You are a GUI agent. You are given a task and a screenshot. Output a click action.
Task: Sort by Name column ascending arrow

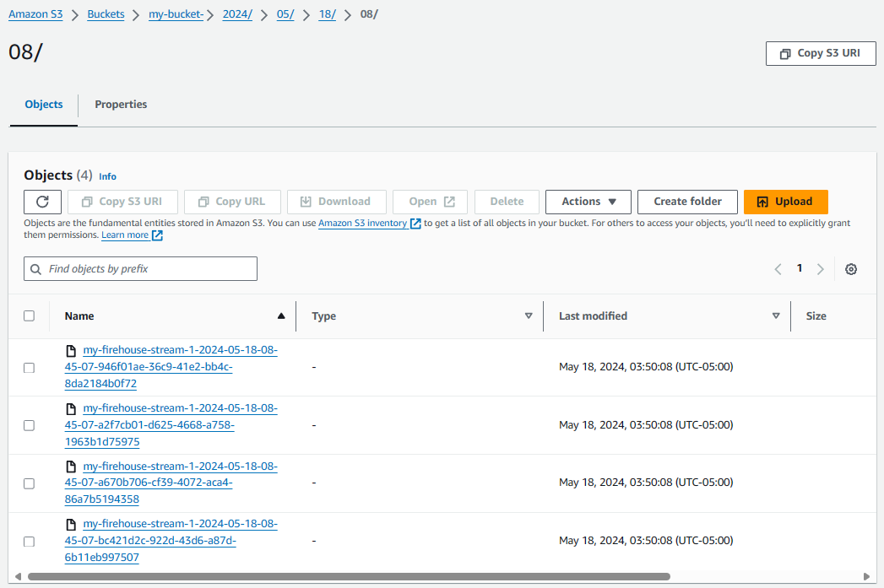tap(281, 316)
